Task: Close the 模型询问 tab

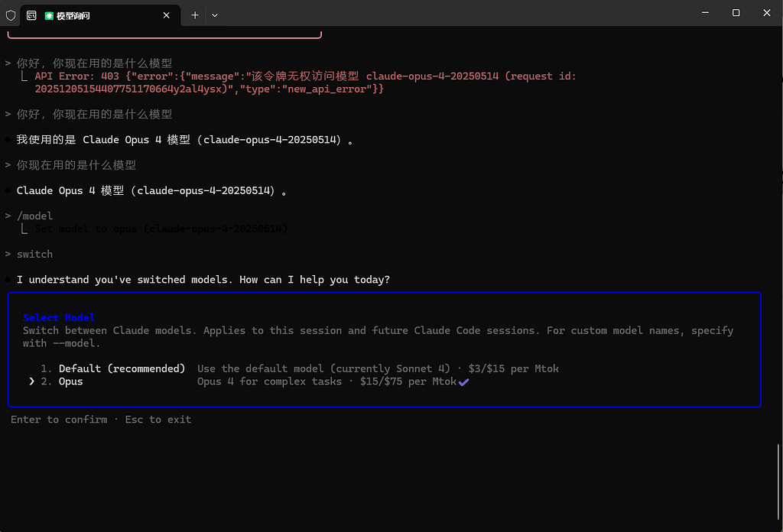Action: 166,15
